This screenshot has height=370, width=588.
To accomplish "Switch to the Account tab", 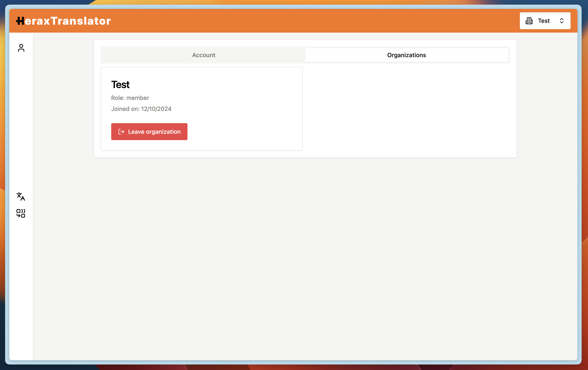I will 204,55.
